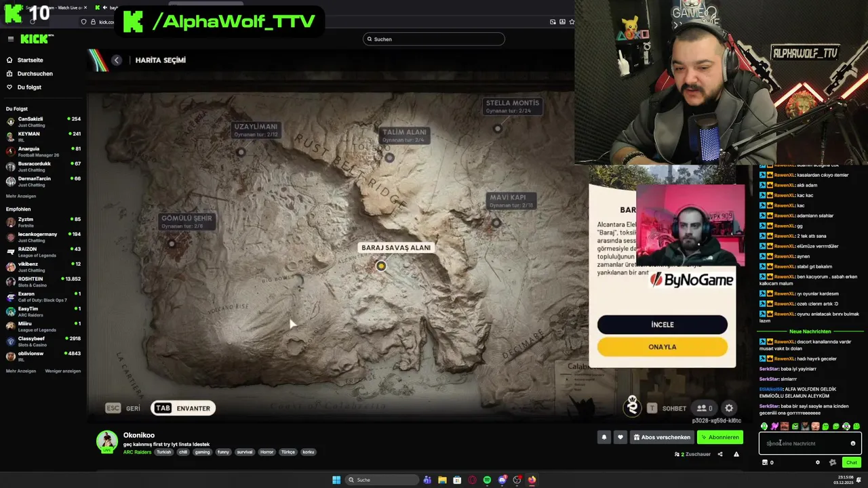The image size is (868, 488).
Task: Open Du folgst in sidebar
Action: pyautogui.click(x=29, y=87)
